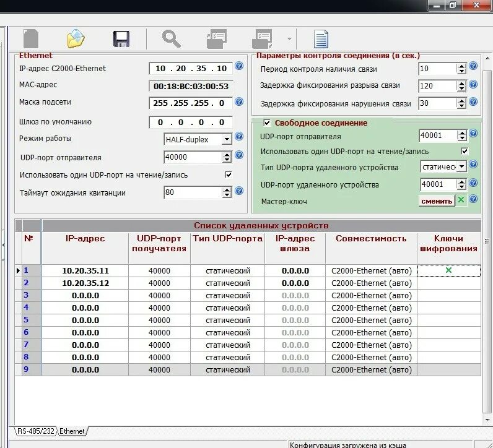The height and width of the screenshot is (448, 493).
Task: Open help for Свободное соединение UDP-порт отправителя
Action: point(473,133)
